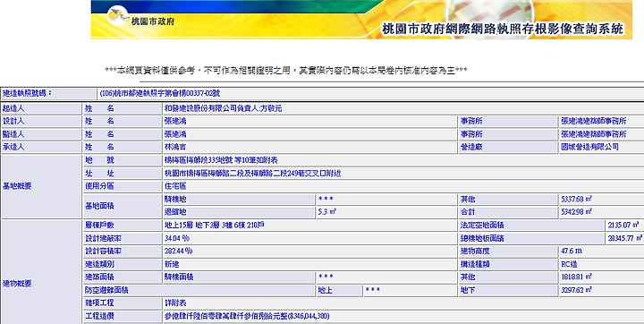Click the 2135.07 ㎡ value
This screenshot has width=644, height=324.
[623, 225]
